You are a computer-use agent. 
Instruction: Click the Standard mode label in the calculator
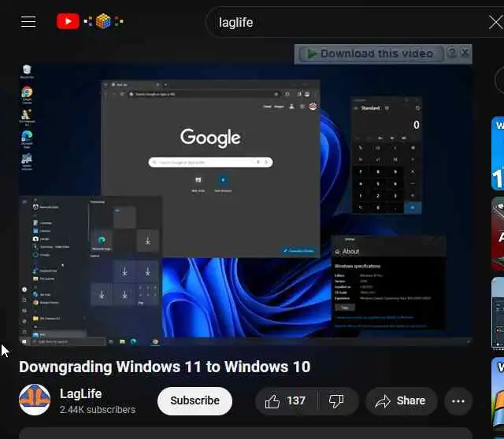(x=371, y=109)
